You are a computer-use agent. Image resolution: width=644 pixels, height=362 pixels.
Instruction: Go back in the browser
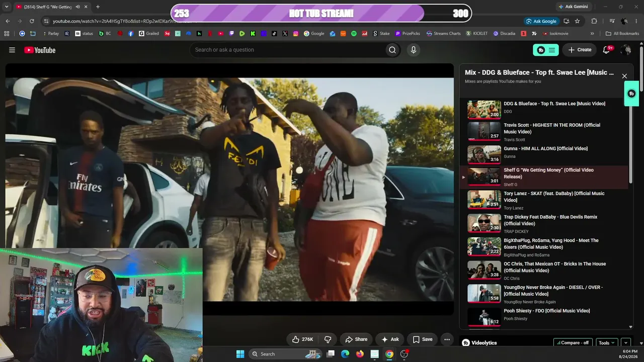(8, 21)
